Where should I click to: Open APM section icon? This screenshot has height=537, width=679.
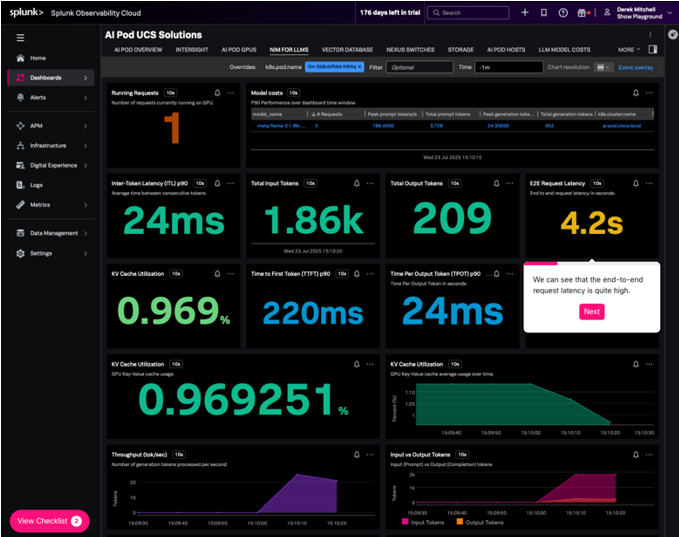pyautogui.click(x=20, y=126)
